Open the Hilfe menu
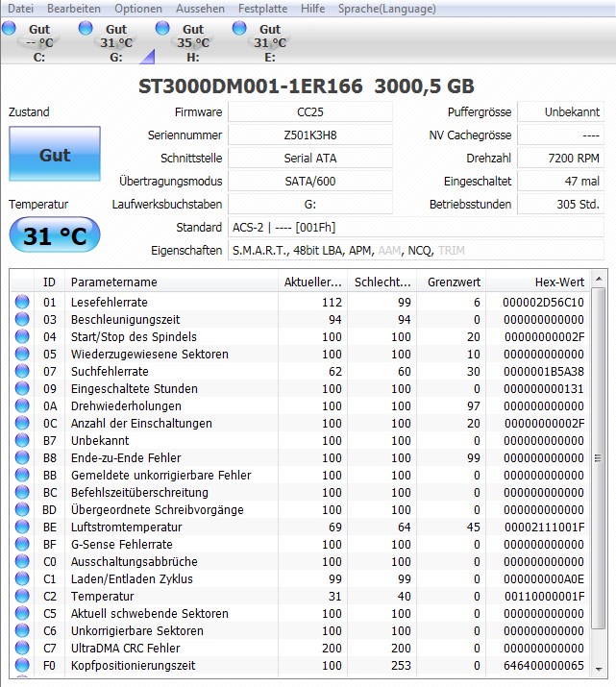Image resolution: width=616 pixels, height=687 pixels. pos(313,9)
